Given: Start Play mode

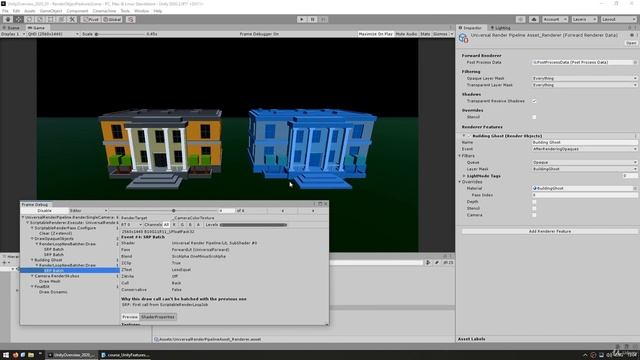Looking at the screenshot, I should [302, 19].
